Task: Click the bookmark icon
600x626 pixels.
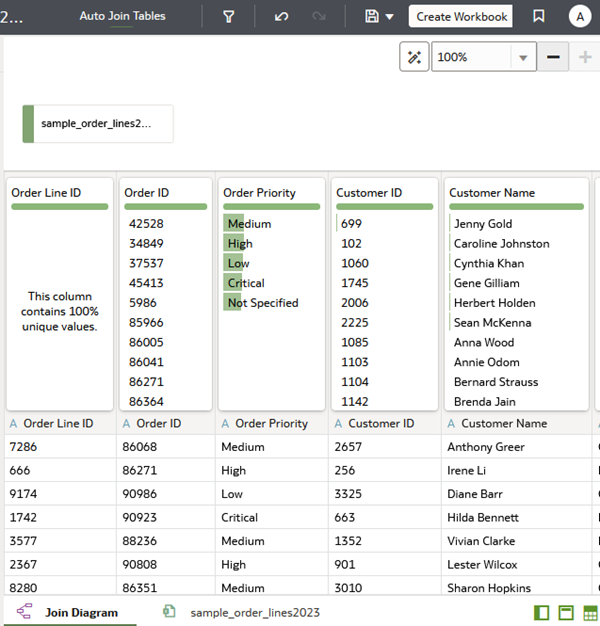Action: click(539, 16)
